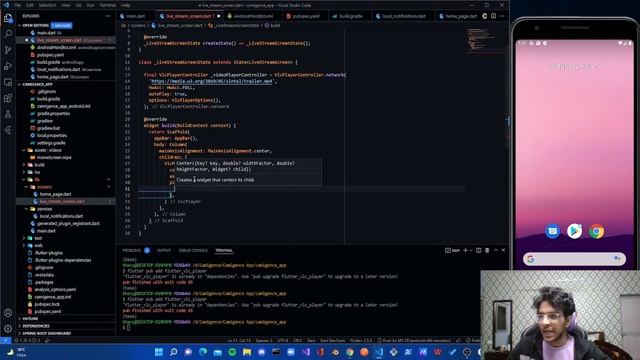Open the Messages app on phone emulator

point(553,231)
